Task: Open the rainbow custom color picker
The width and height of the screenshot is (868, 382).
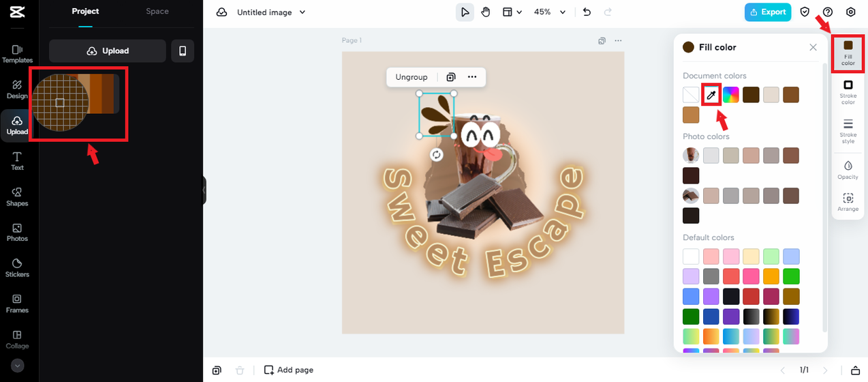Action: pyautogui.click(x=731, y=95)
